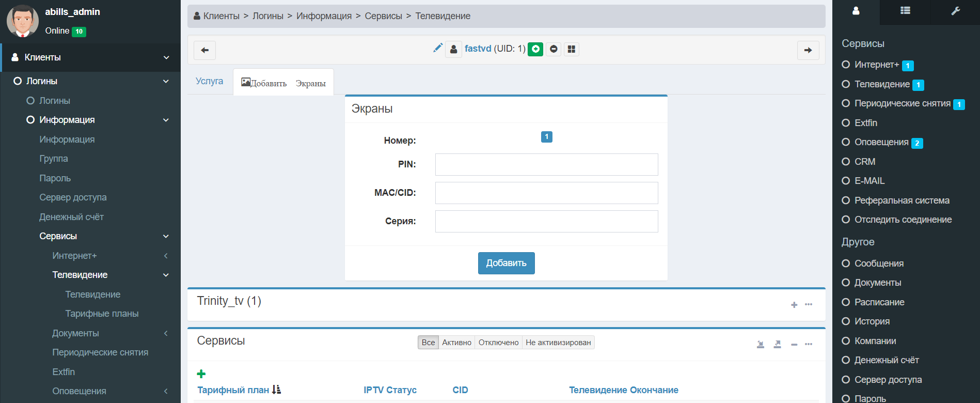Open the wrench settings tab in right panel
The image size is (980, 403).
click(955, 11)
